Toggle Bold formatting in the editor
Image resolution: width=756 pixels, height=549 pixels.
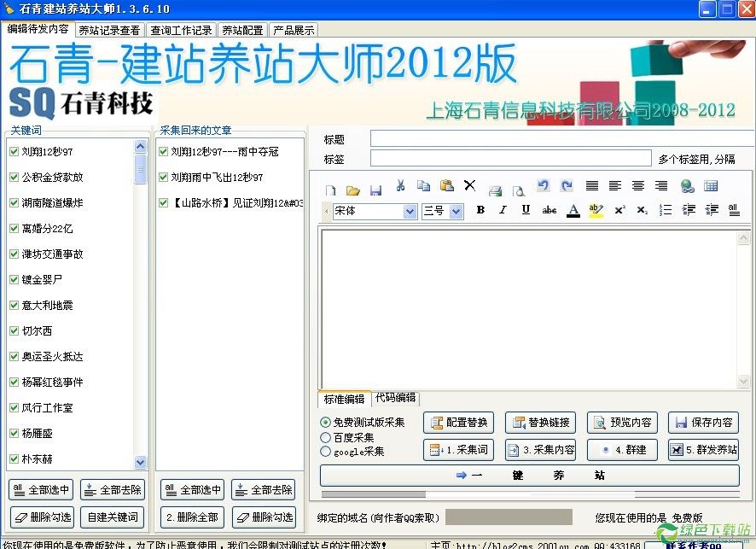click(480, 210)
